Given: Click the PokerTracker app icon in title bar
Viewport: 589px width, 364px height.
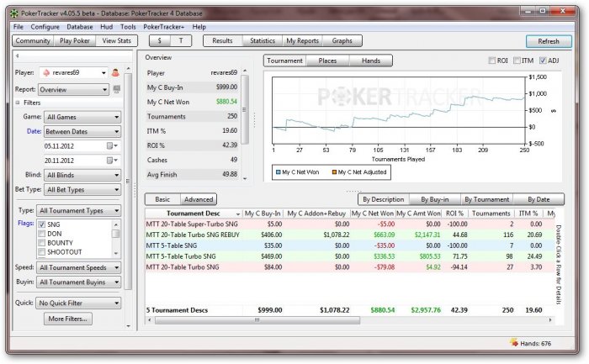Looking at the screenshot, I should point(14,13).
